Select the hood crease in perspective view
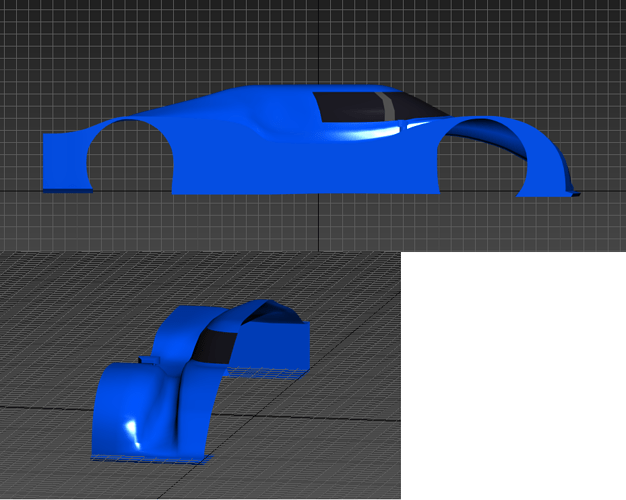The height and width of the screenshot is (500, 626). (182, 400)
